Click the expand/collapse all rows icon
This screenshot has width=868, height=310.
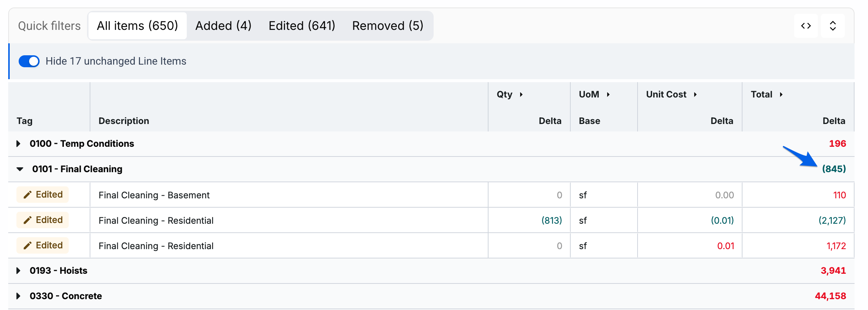[x=833, y=26]
